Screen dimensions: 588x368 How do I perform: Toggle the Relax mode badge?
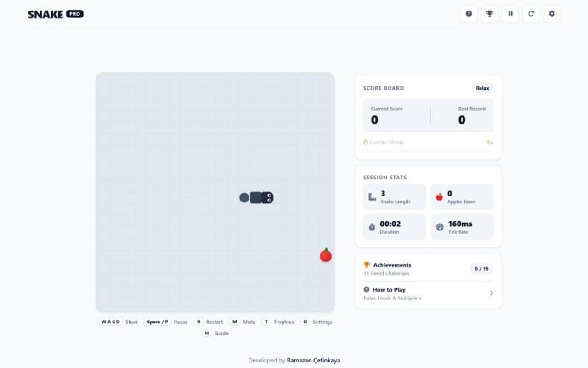482,88
